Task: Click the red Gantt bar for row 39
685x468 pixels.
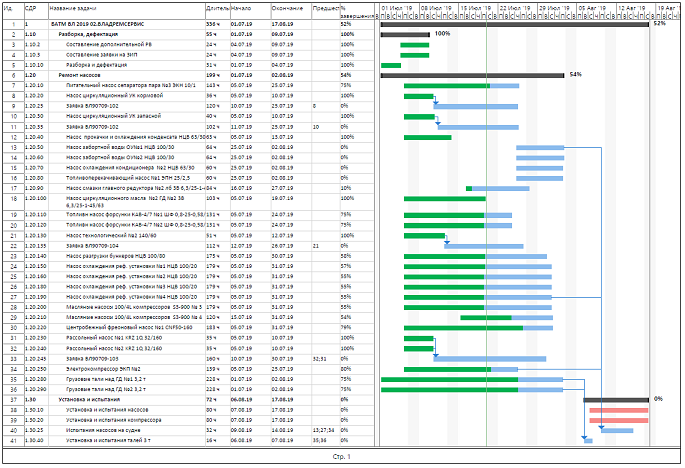Action: [619, 420]
